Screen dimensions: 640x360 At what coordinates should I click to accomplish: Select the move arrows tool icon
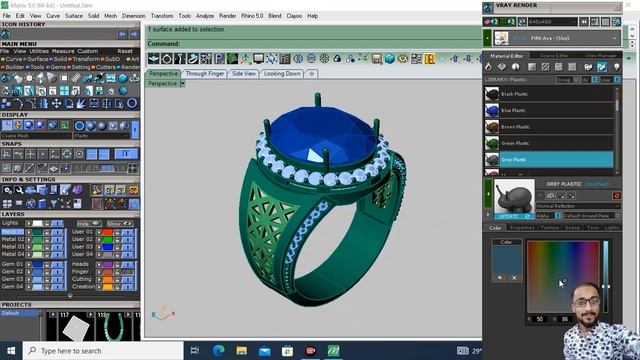tap(56, 104)
